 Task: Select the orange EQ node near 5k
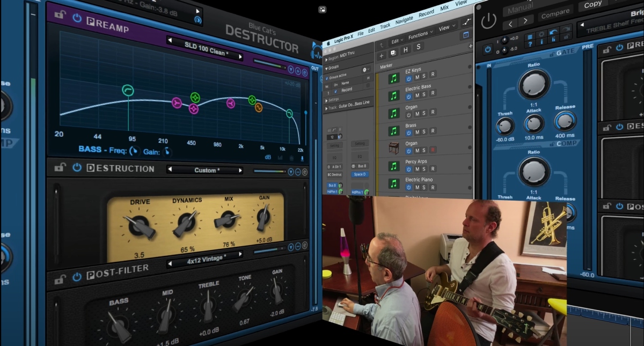coord(259,108)
